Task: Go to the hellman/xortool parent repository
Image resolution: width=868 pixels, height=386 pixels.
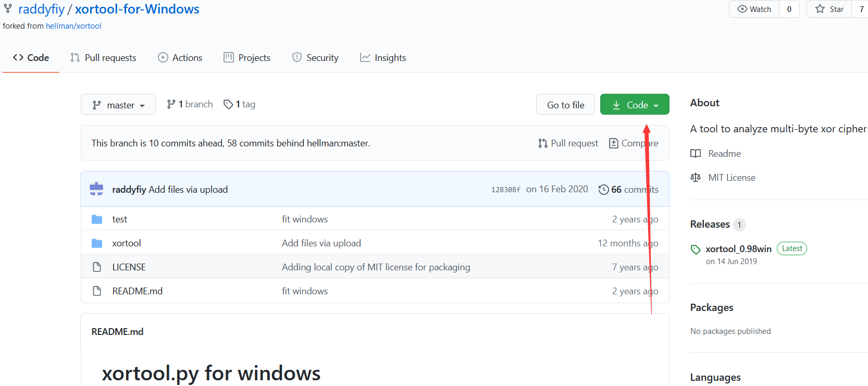Action: (73, 26)
